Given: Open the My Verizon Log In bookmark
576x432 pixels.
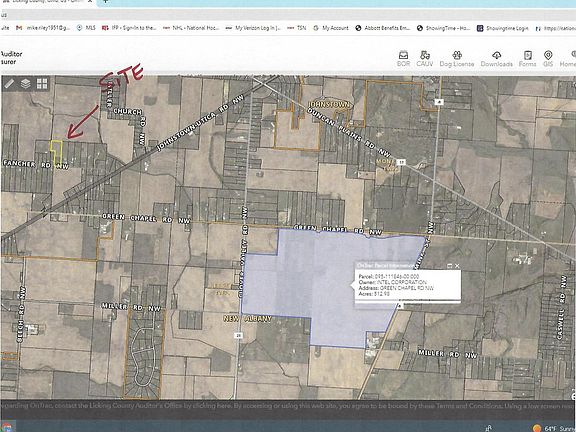Looking at the screenshot, I should (253, 28).
